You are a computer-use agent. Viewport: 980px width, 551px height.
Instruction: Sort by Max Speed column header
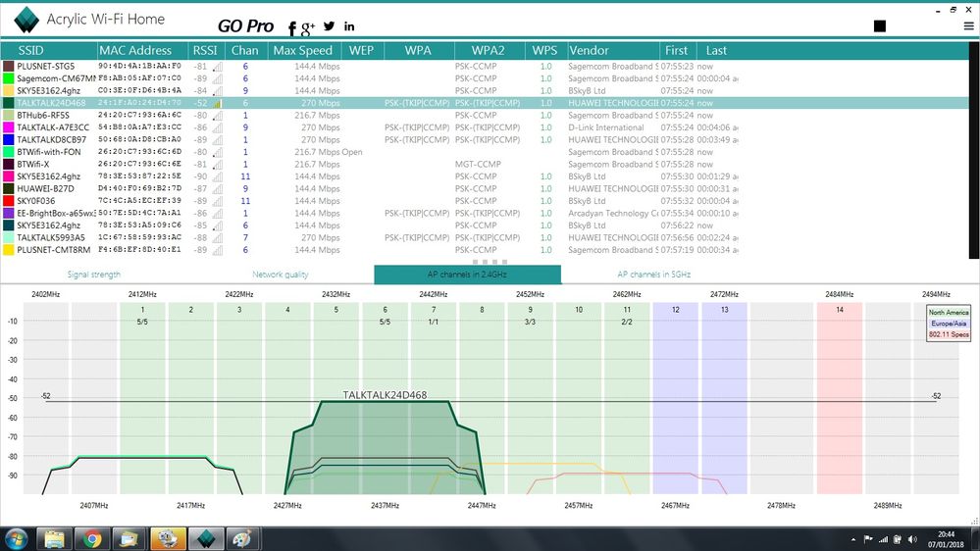click(303, 51)
